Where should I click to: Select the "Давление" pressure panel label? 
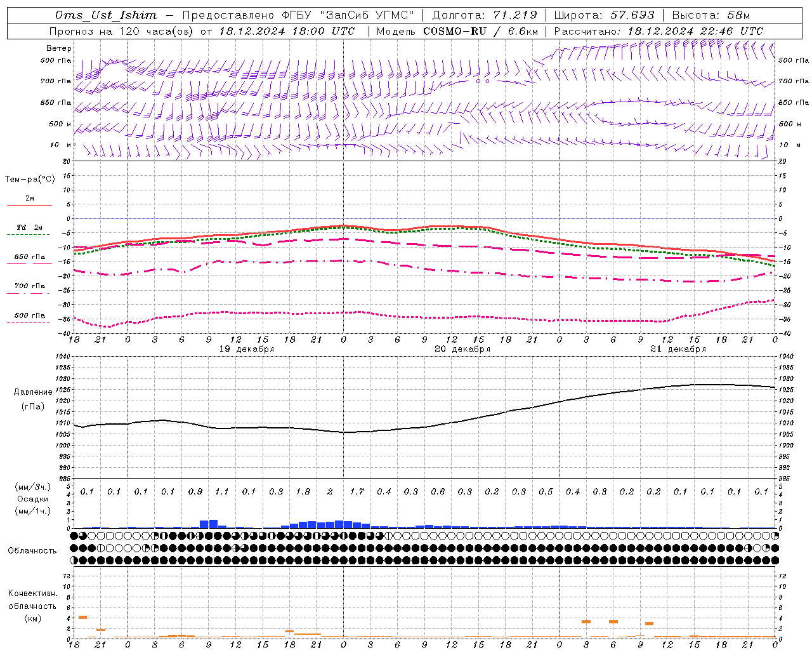click(x=33, y=392)
